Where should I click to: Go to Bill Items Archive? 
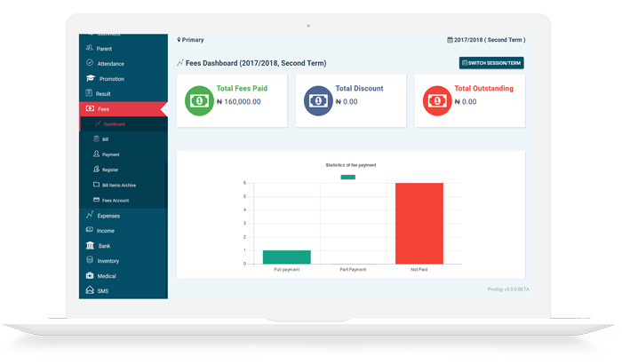(119, 185)
